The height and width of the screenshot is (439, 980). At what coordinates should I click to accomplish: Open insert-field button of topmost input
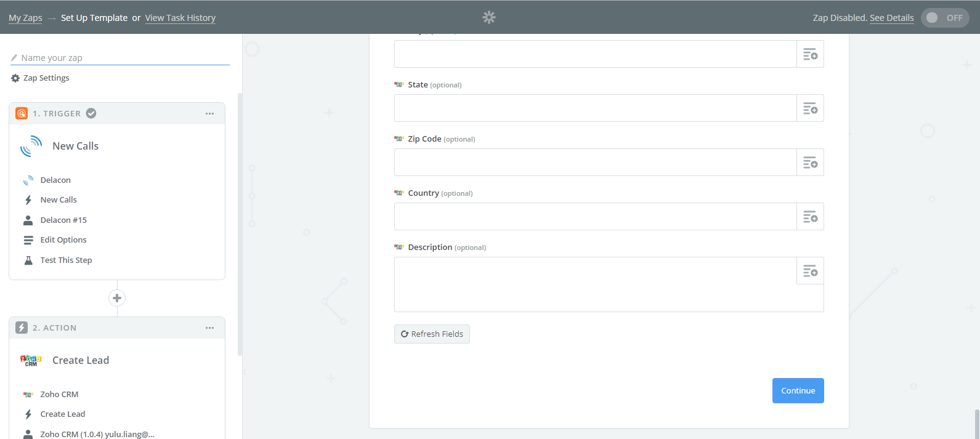pyautogui.click(x=811, y=54)
